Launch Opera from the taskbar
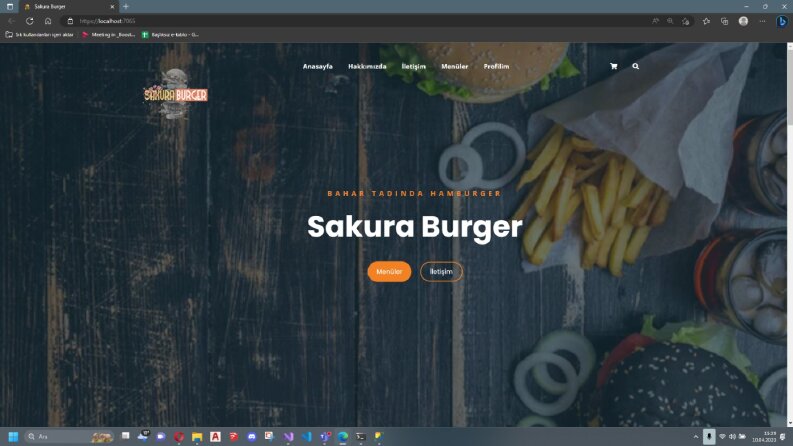This screenshot has width=793, height=446. (x=179, y=436)
